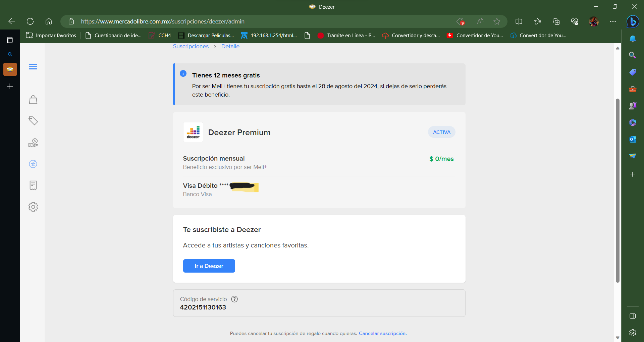Open a new tab with the plus icon
The width and height of the screenshot is (644, 342).
coord(10,87)
